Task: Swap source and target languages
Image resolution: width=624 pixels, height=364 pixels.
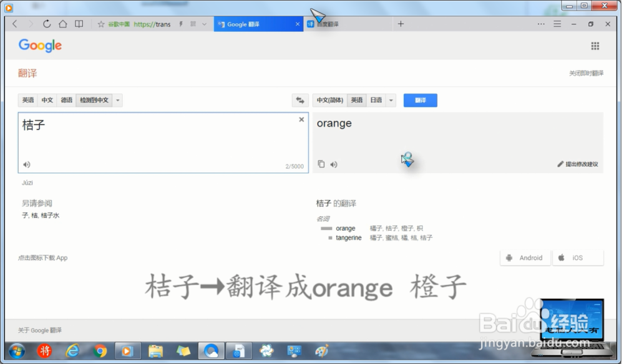Action: pyautogui.click(x=300, y=100)
